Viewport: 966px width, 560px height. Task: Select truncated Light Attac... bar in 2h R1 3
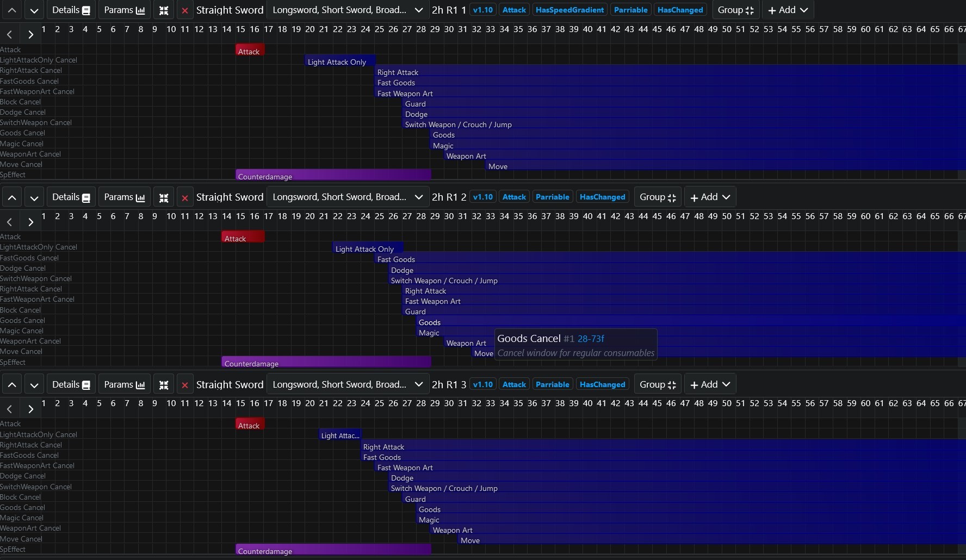(340, 435)
